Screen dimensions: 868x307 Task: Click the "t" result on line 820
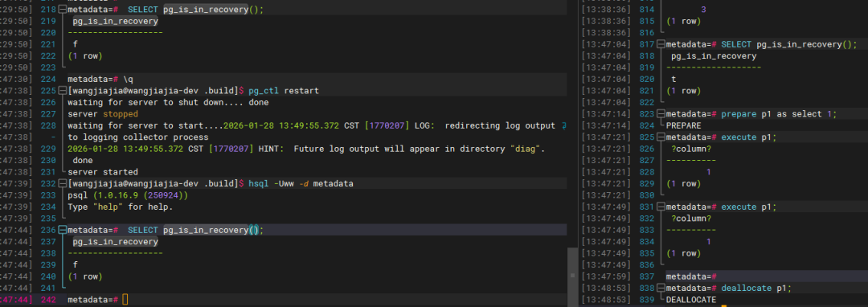point(674,79)
